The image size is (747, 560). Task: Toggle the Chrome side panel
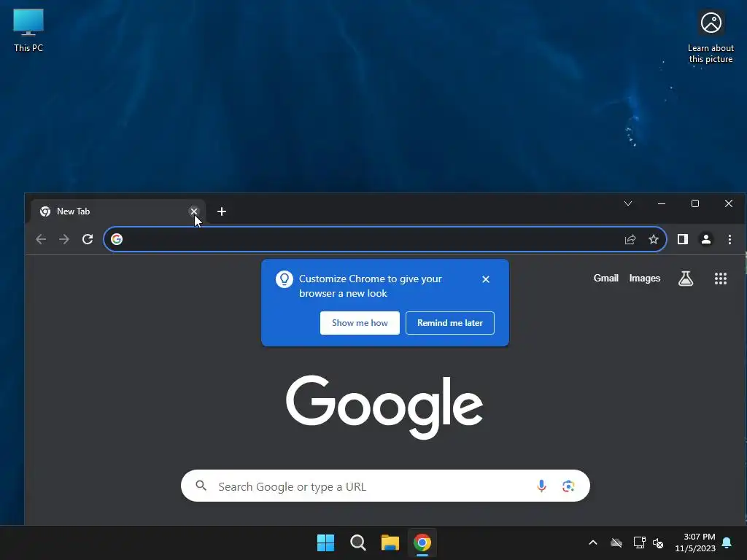pos(683,239)
